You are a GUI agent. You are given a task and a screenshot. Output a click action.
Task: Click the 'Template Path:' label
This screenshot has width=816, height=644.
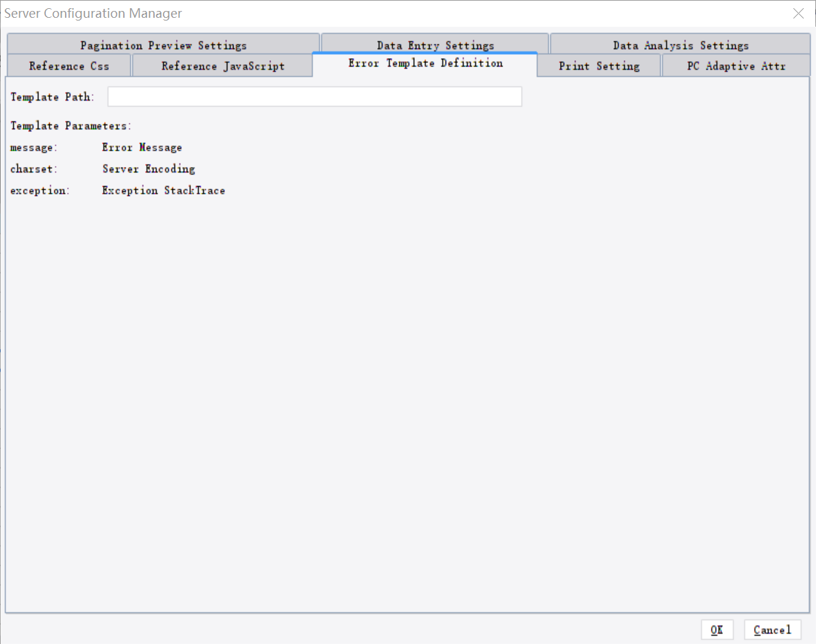[52, 96]
